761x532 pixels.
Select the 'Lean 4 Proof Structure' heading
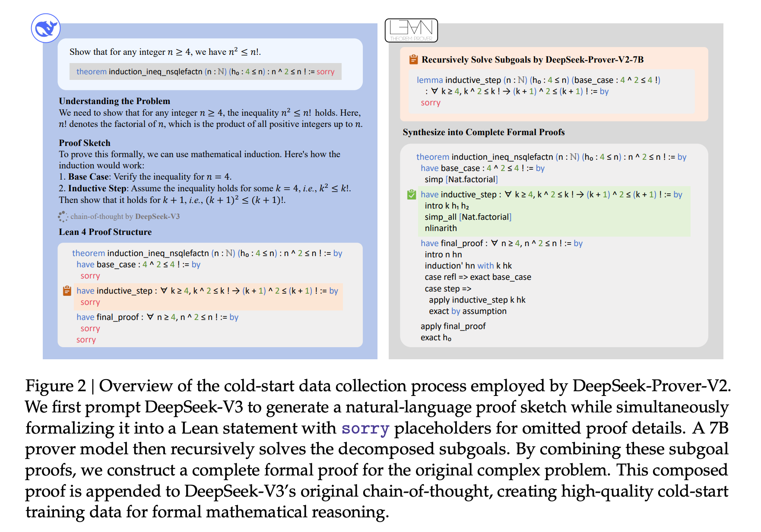(105, 232)
